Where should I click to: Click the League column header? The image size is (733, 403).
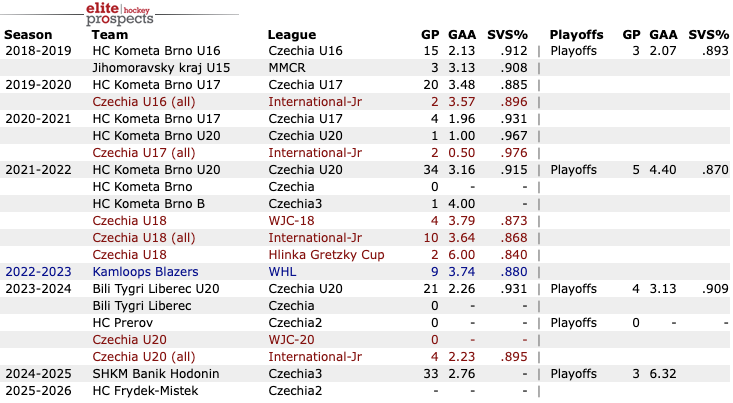pos(292,34)
